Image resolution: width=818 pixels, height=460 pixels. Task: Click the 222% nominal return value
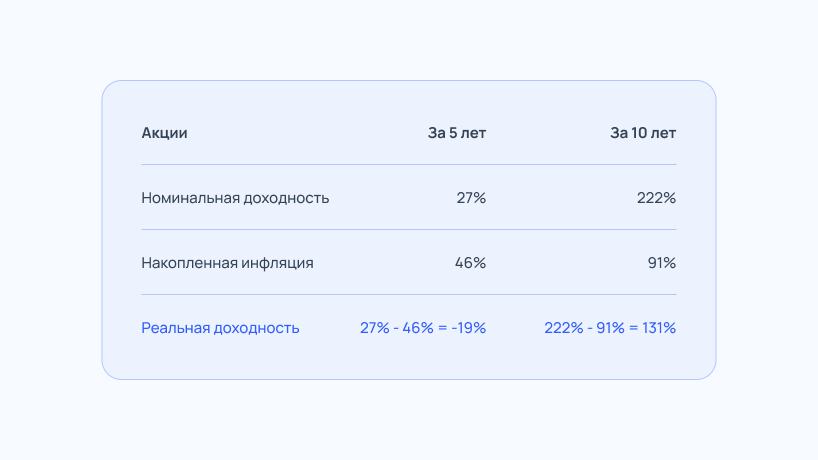point(656,198)
